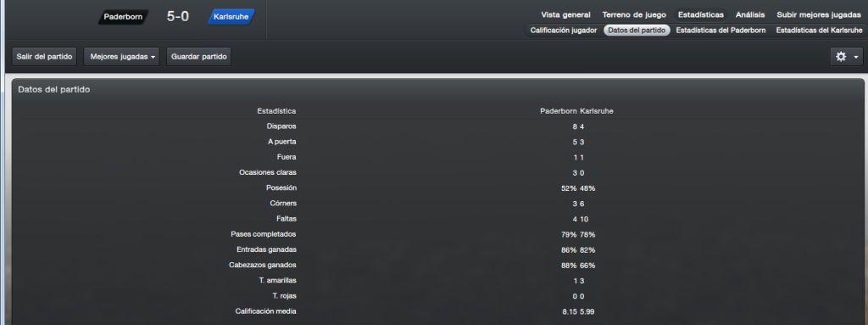Expand the arrow next to the gear icon
This screenshot has width=868, height=325.
(x=856, y=57)
